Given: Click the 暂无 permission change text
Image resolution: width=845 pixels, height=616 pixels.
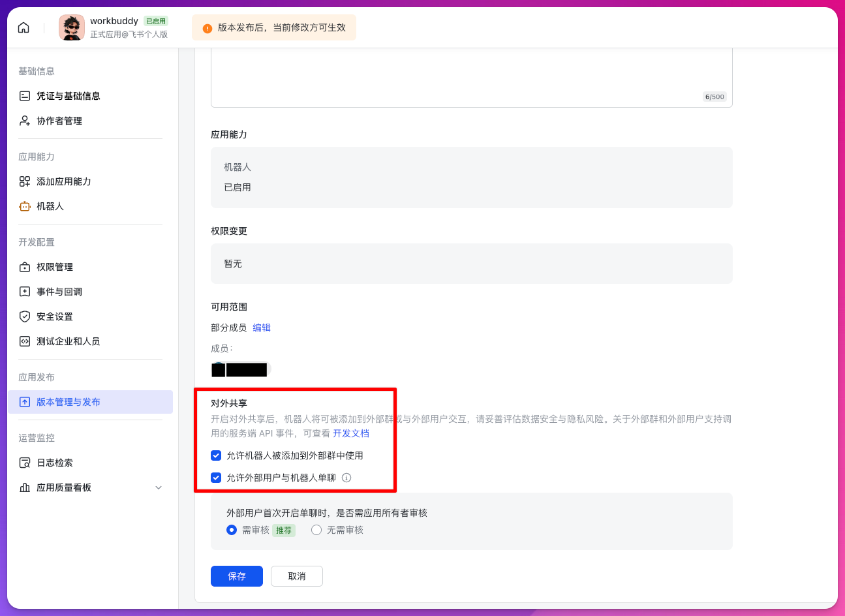Looking at the screenshot, I should tap(233, 264).
